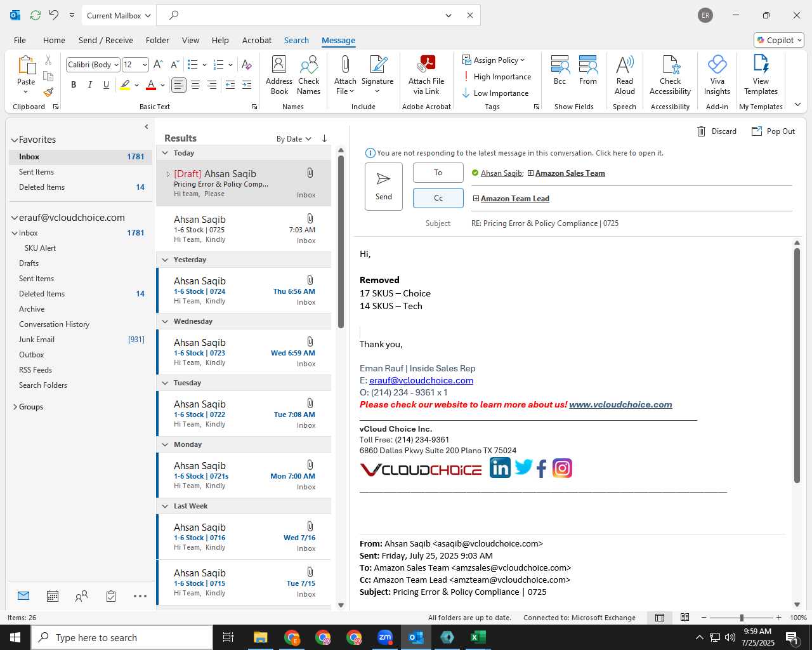The width and height of the screenshot is (812, 650).
Task: Toggle Italic formatting
Action: coord(90,84)
